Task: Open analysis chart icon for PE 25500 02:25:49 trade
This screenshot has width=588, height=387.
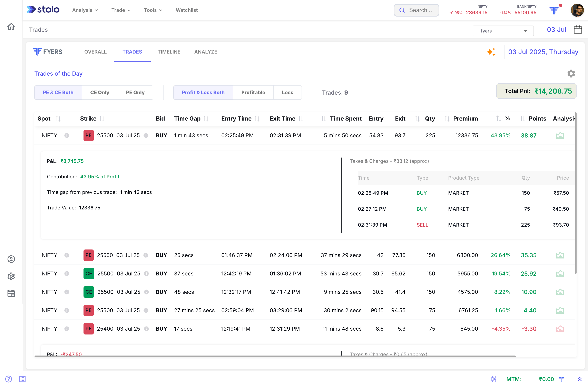Action: point(560,135)
